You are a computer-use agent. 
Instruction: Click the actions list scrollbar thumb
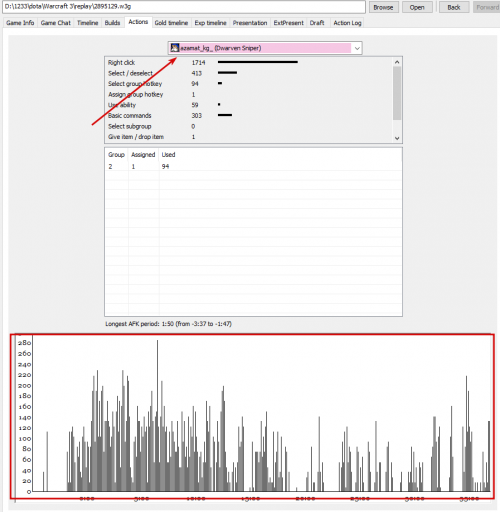(x=397, y=93)
